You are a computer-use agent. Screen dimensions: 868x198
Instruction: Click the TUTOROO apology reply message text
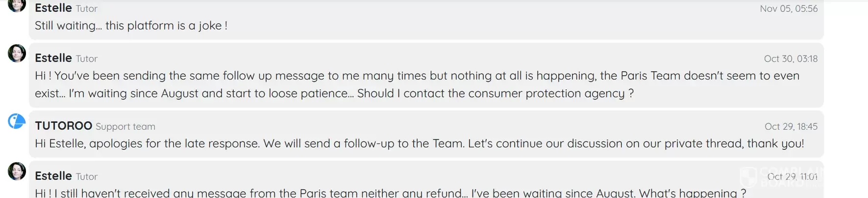point(419,143)
